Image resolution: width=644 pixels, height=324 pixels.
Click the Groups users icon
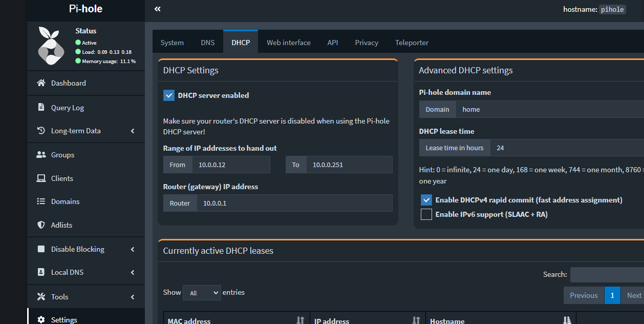coord(42,154)
